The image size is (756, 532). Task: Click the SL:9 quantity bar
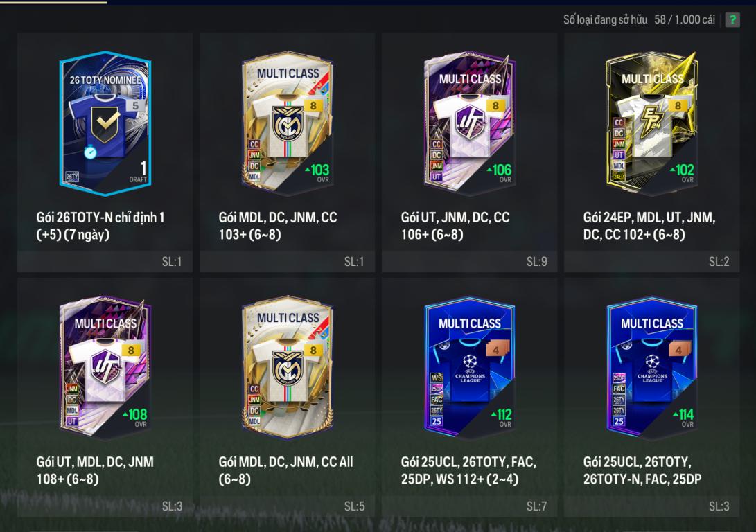[x=470, y=262]
